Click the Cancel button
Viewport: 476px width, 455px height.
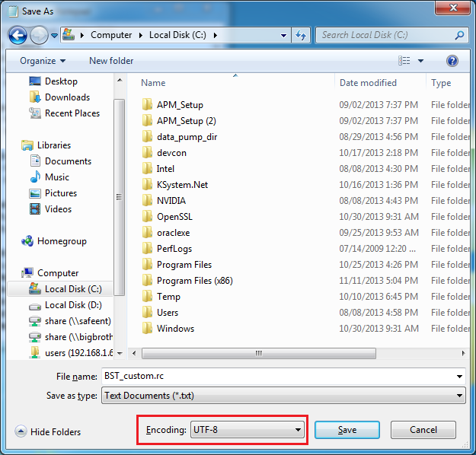click(423, 430)
